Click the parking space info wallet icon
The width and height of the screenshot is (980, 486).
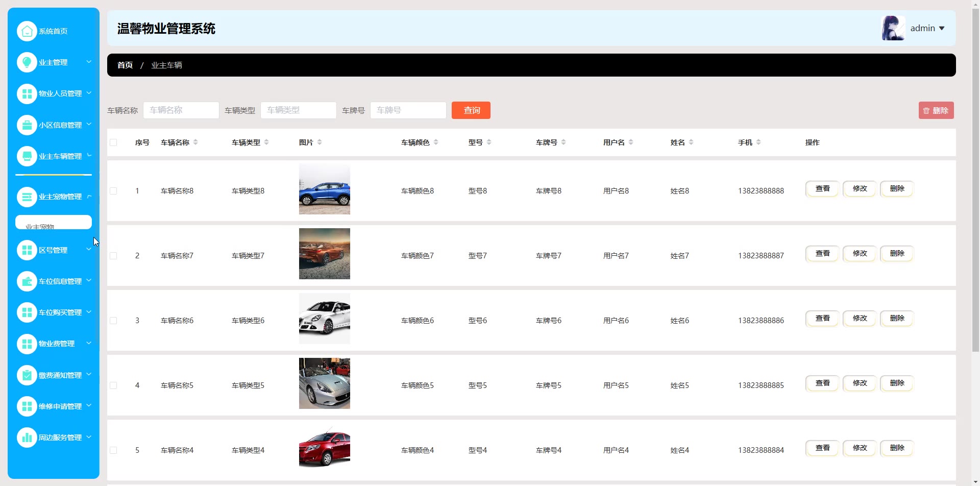[x=27, y=281]
